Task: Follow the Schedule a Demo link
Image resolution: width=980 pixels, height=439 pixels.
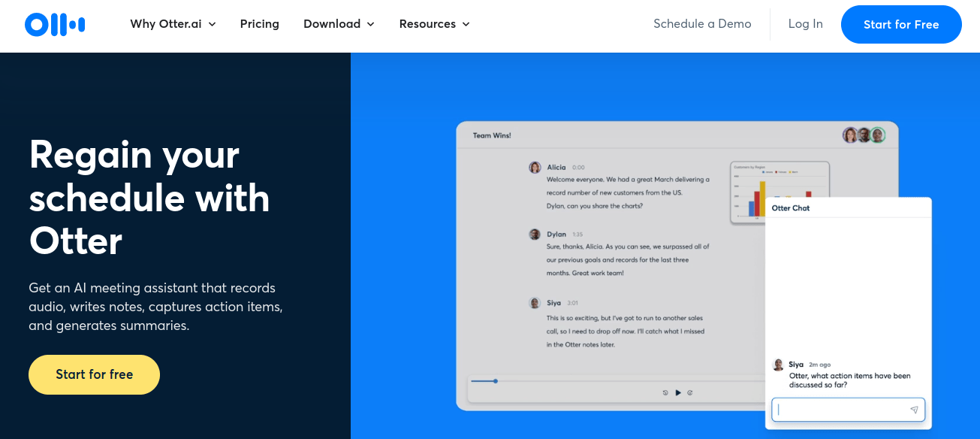Action: click(x=702, y=24)
